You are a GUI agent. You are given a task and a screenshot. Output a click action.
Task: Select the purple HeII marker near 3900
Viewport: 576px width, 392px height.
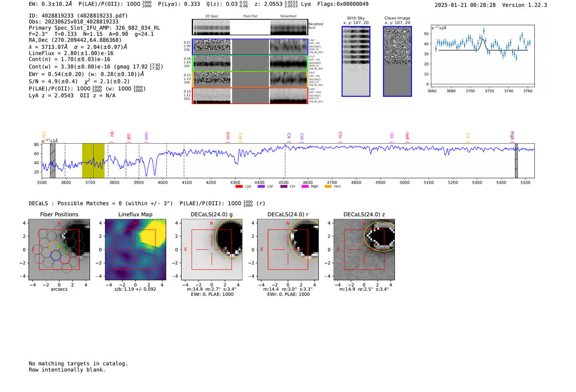click(146, 137)
